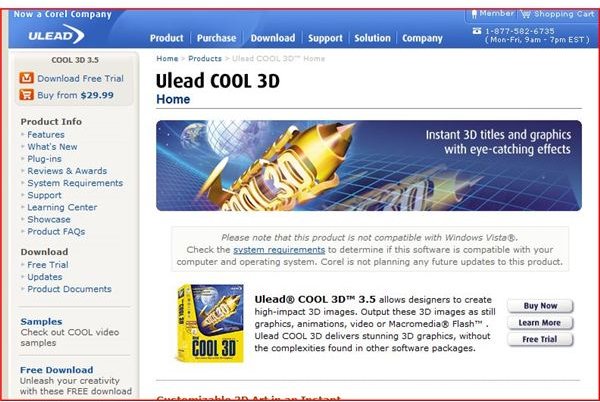Open System Requirements sidebar link
600x402 pixels.
(75, 183)
